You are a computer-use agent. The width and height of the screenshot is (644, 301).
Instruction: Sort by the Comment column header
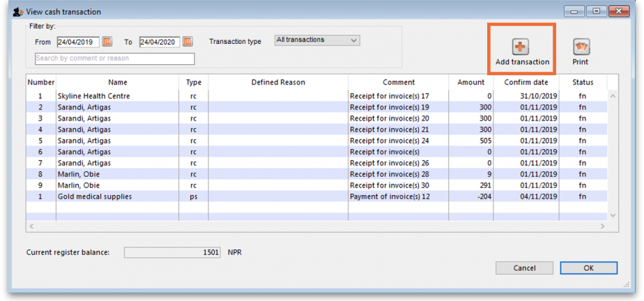click(x=399, y=82)
